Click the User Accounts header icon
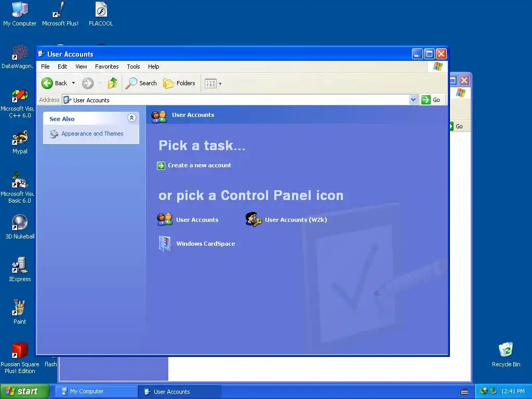 pos(159,116)
